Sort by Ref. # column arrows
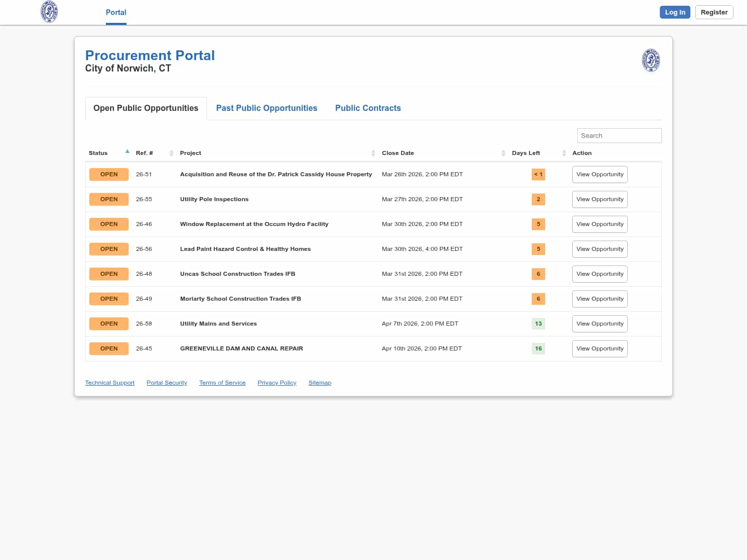 point(171,153)
